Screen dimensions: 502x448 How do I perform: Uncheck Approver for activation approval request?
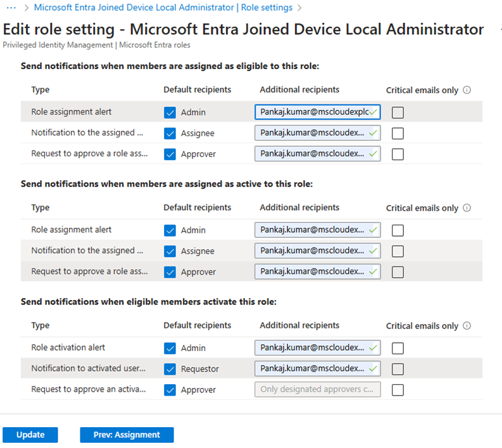coord(170,390)
